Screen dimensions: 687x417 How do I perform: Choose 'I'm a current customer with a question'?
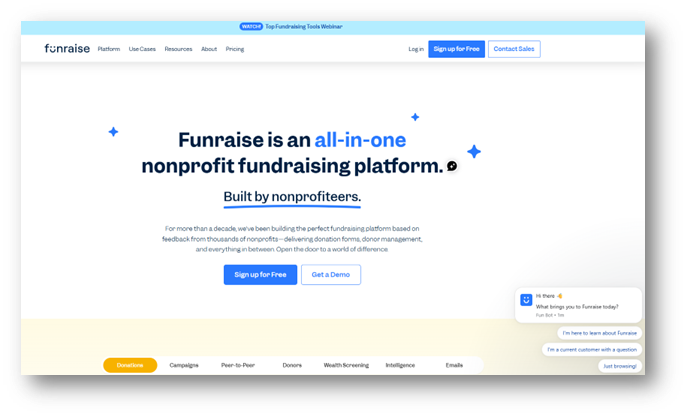592,350
